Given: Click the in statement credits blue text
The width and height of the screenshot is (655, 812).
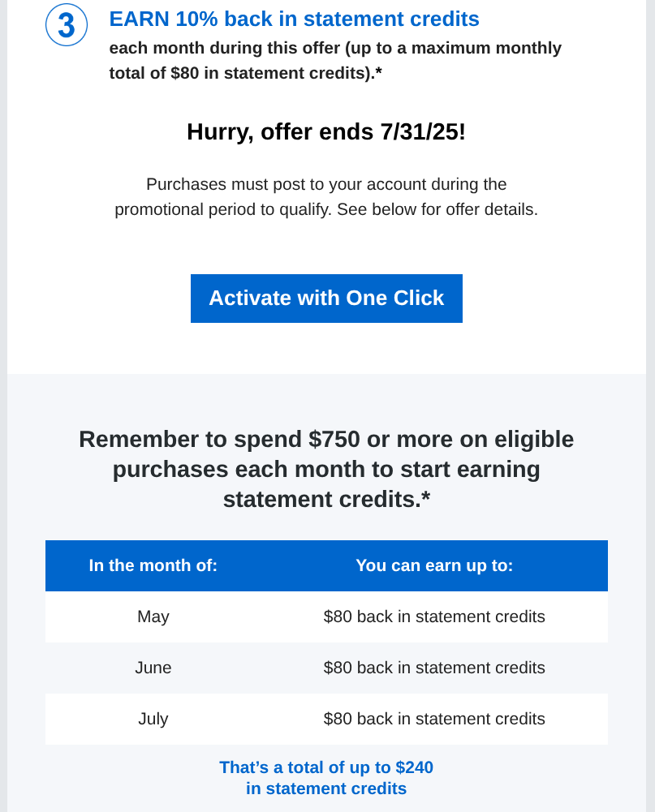Looking at the screenshot, I should (x=326, y=788).
